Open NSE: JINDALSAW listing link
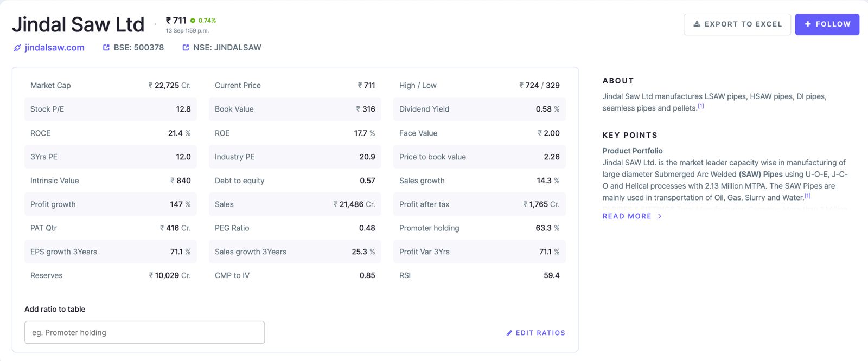The height and width of the screenshot is (361, 868). pyautogui.click(x=227, y=48)
